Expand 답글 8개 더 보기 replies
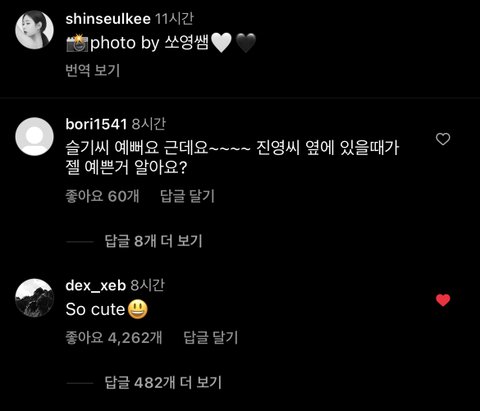The width and height of the screenshot is (480, 411). click(x=154, y=241)
